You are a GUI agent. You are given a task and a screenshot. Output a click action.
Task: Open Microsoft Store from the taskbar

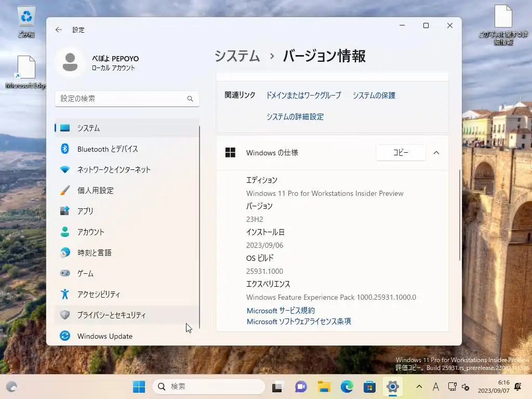tap(369, 387)
